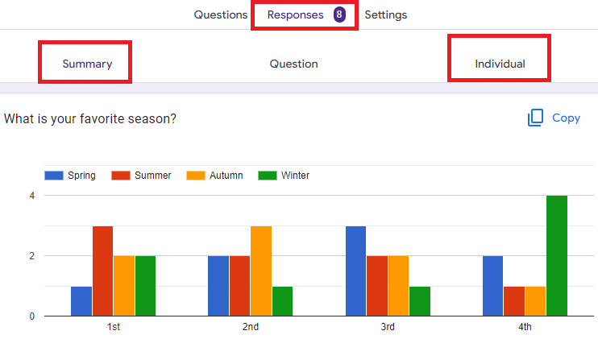Click the blue Spring bar in 3rd group
Viewport: 598px width, 364px height.
tap(356, 271)
